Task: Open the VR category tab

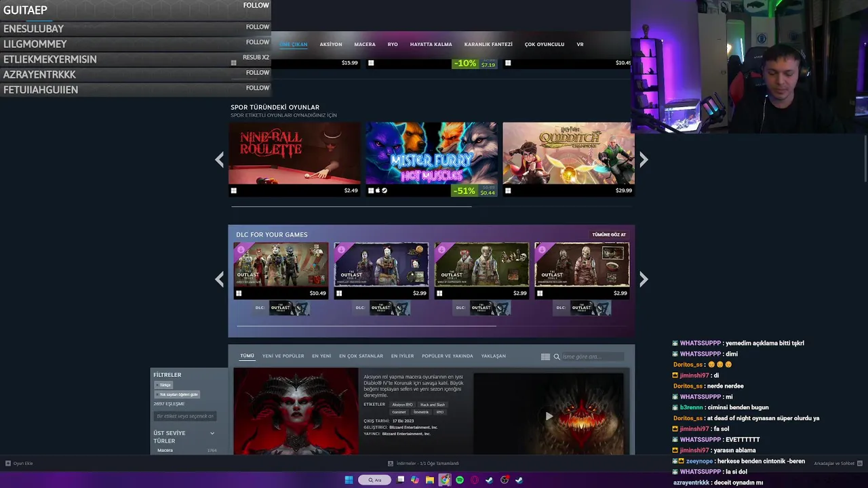Action: [580, 44]
